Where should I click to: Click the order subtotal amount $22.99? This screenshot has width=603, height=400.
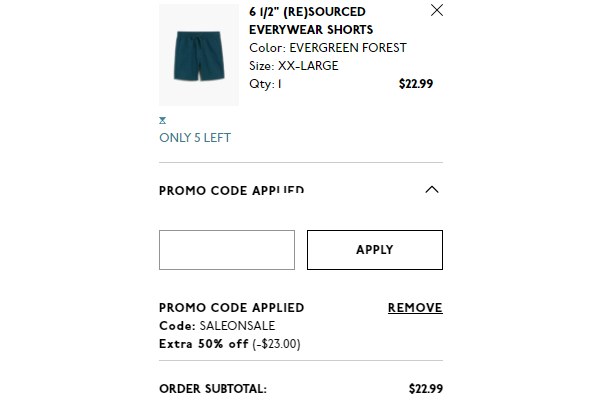point(426,389)
